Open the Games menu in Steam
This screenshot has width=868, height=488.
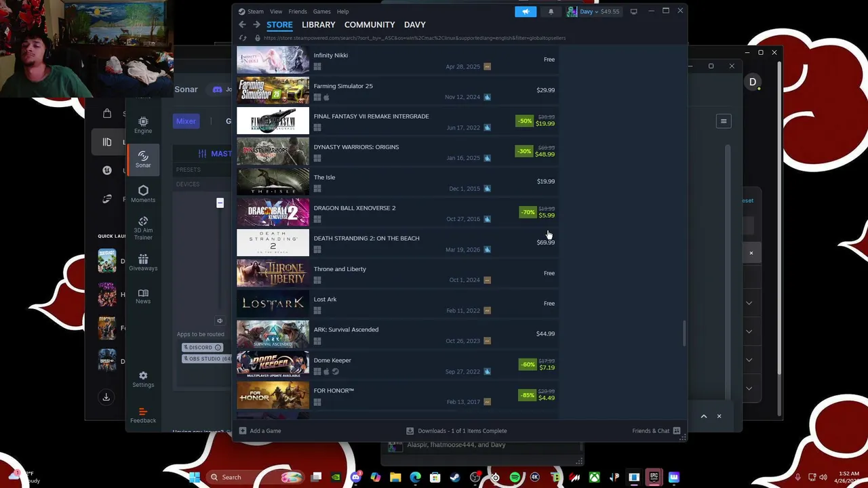[322, 12]
